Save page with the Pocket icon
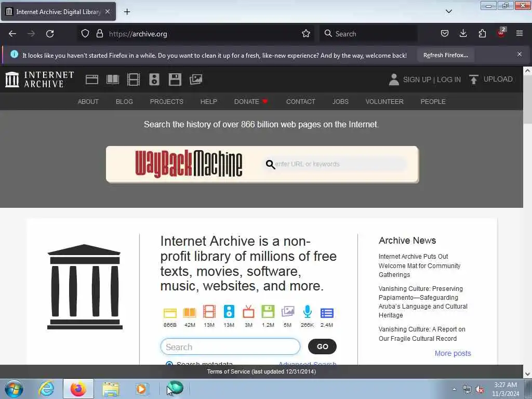The width and height of the screenshot is (532, 399). point(445,34)
